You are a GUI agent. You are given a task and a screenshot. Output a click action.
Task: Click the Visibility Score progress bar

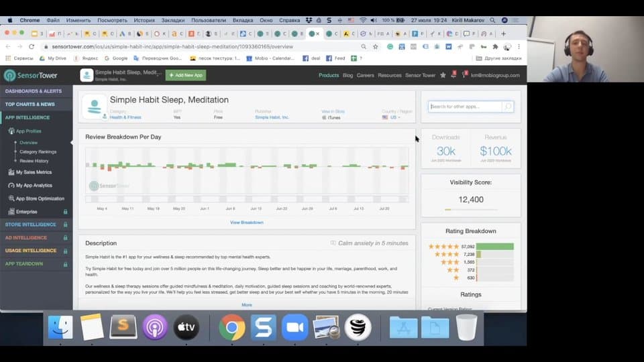(471, 210)
